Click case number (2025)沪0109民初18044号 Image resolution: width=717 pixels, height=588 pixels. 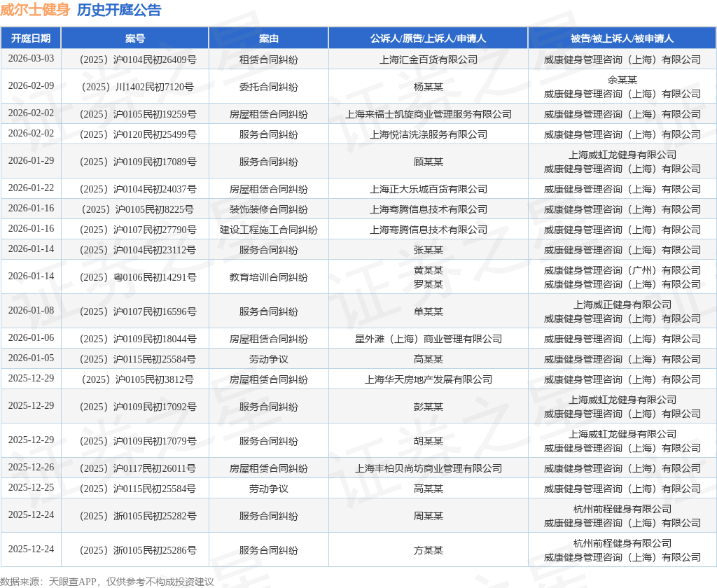(138, 339)
